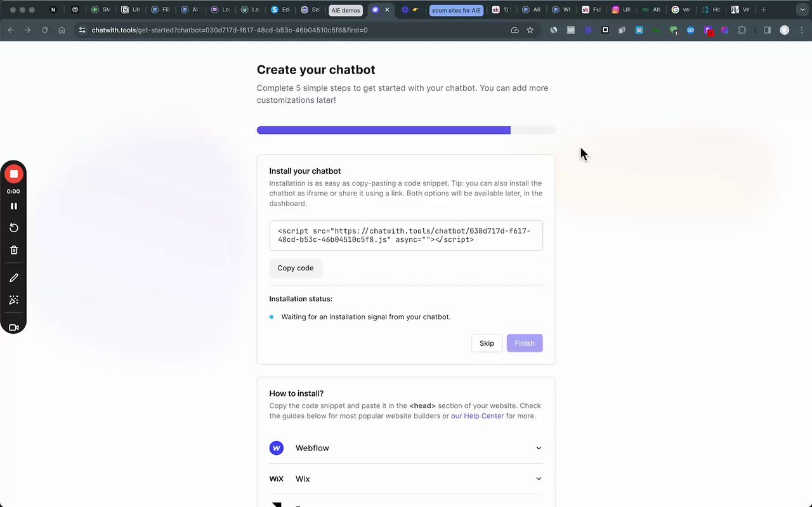Open the Extensions puzzle menu
The width and height of the screenshot is (812, 507).
[742, 30]
